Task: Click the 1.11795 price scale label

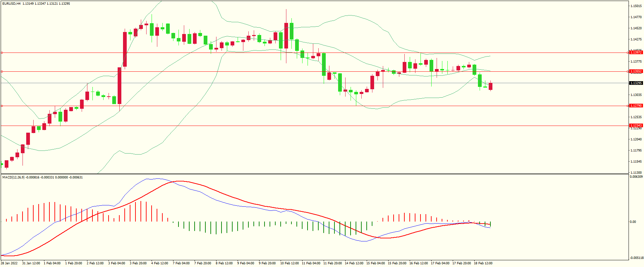Action: point(636,151)
